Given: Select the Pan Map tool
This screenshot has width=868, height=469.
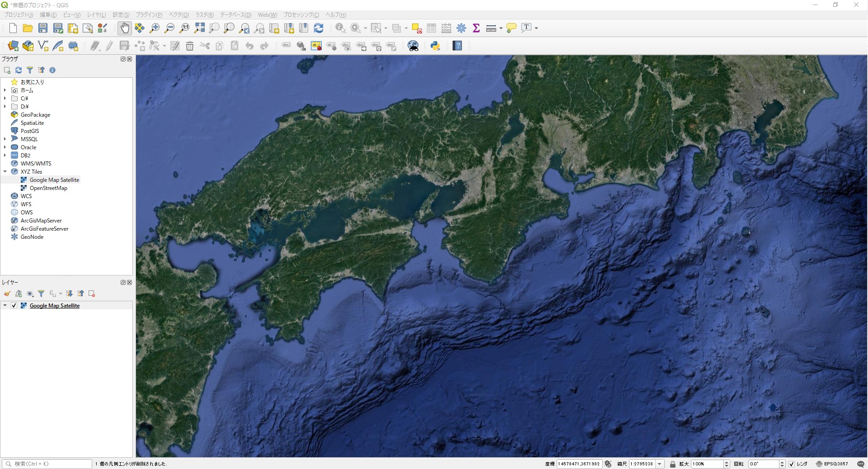Looking at the screenshot, I should 125,28.
